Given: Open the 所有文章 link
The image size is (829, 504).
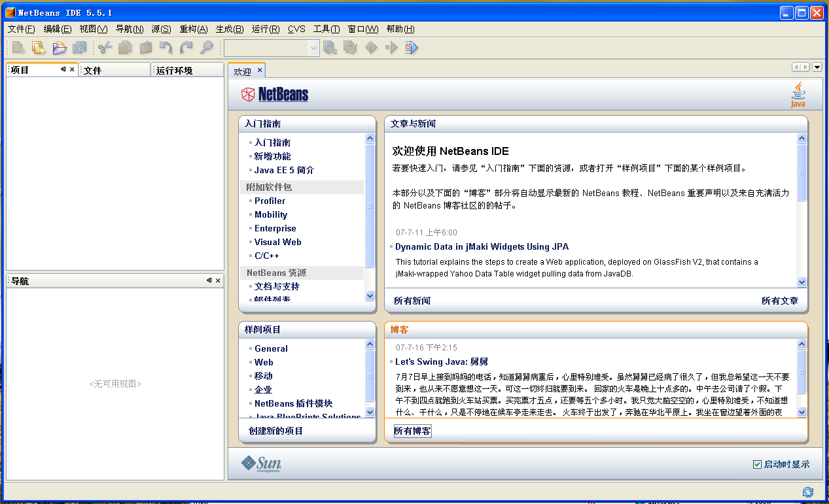Looking at the screenshot, I should click(x=780, y=301).
